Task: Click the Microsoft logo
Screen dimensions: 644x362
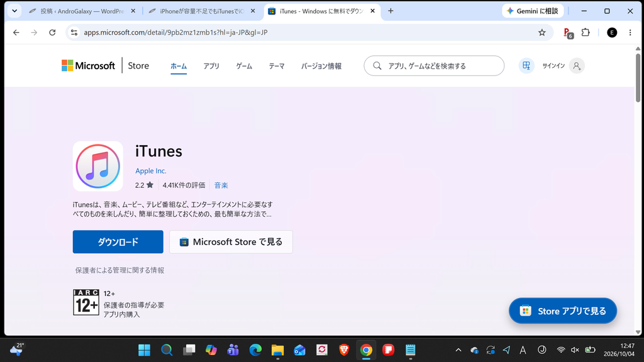Action: point(88,65)
